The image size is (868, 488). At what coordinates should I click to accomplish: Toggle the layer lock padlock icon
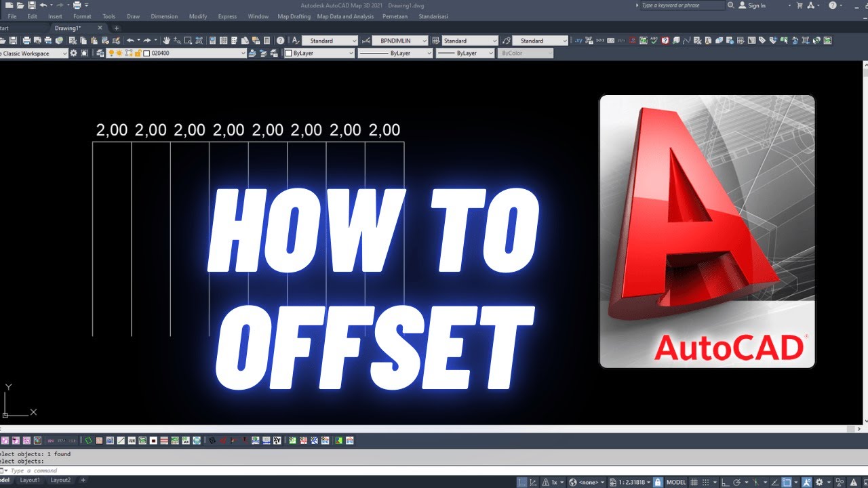coord(138,53)
